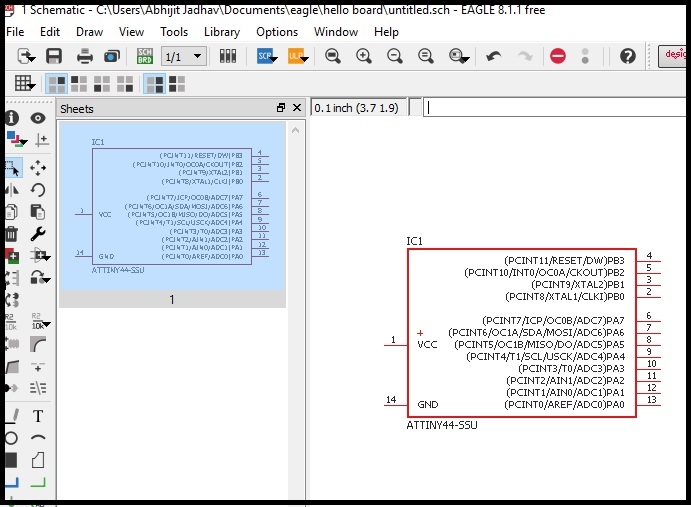Open the Grid settings icon
This screenshot has width=691, height=507.
click(24, 83)
